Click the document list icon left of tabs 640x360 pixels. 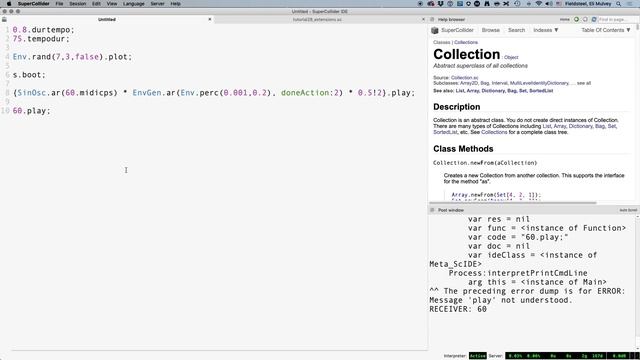point(4,20)
